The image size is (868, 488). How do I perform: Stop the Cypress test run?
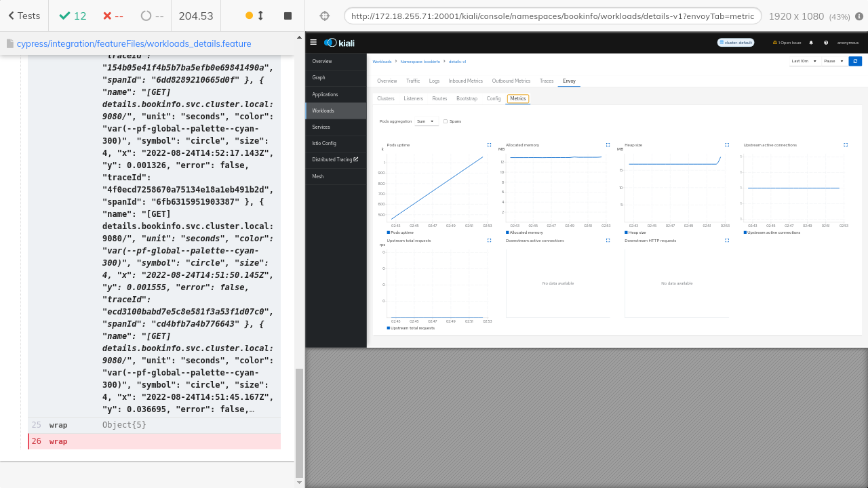point(288,16)
